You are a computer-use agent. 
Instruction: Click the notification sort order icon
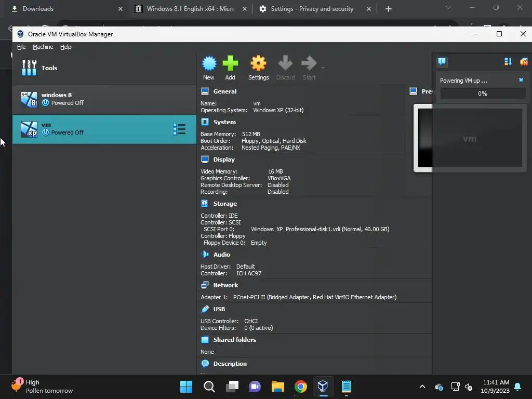point(508,61)
